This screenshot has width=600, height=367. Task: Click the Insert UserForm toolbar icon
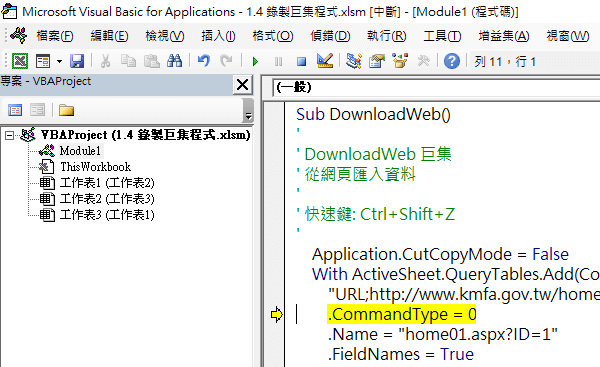pos(43,61)
